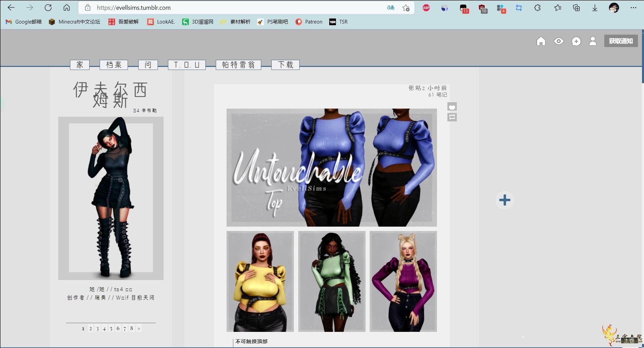Image resolution: width=644 pixels, height=348 pixels.
Task: Go to page 4 in pagination
Action: [x=104, y=328]
